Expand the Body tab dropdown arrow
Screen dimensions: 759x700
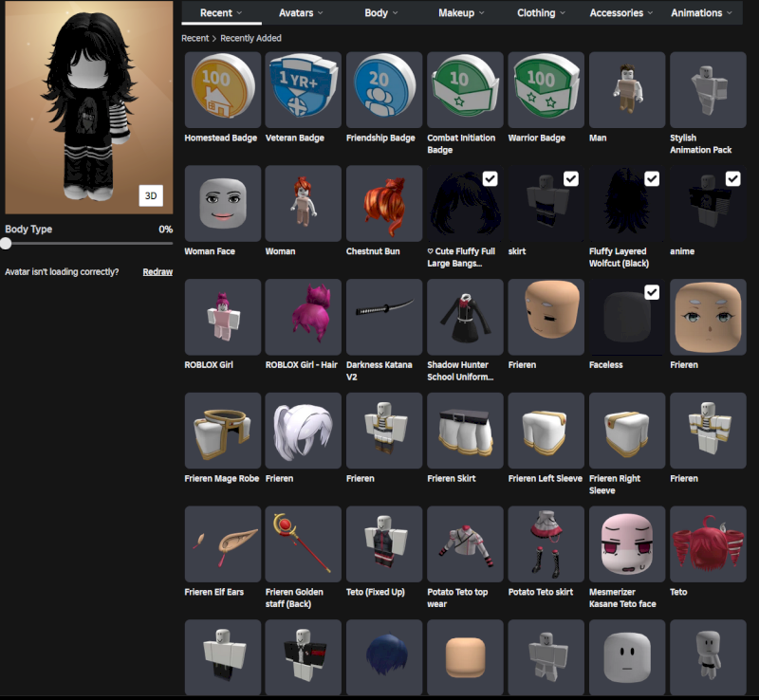coord(395,13)
